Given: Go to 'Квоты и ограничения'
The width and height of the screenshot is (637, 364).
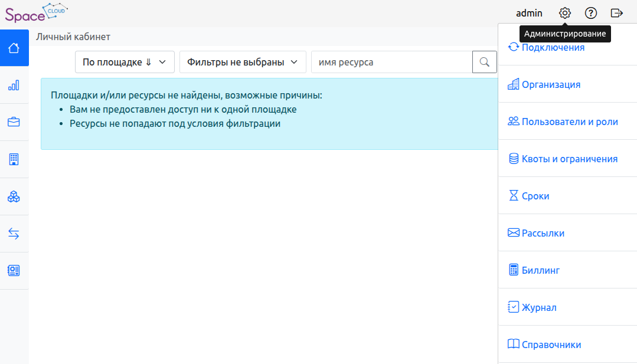Looking at the screenshot, I should click(569, 159).
